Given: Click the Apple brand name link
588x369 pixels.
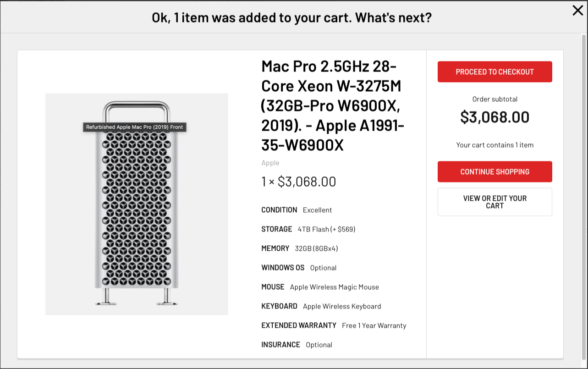Looking at the screenshot, I should click(x=270, y=163).
